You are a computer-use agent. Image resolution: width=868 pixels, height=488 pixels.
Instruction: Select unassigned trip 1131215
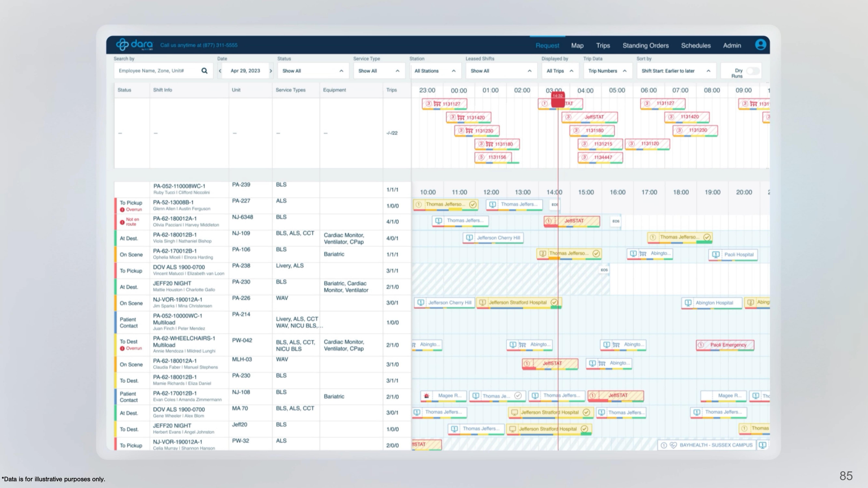600,144
